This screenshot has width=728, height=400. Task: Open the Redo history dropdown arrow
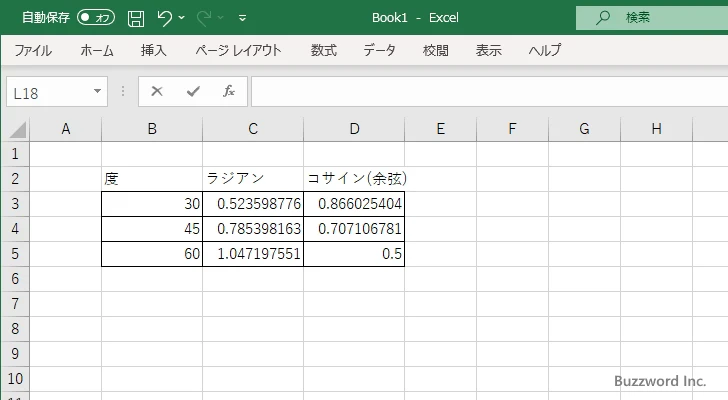221,18
